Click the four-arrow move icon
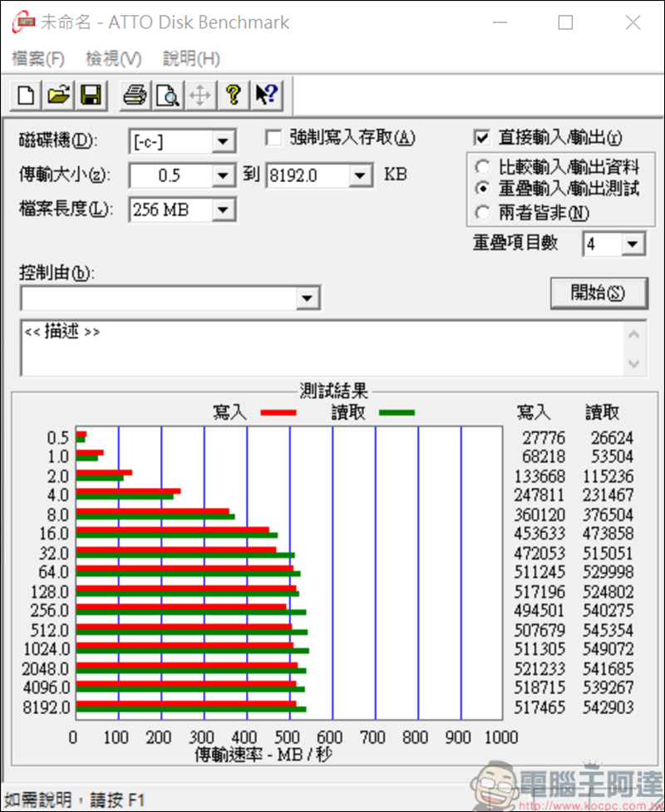665x812 pixels. [200, 96]
